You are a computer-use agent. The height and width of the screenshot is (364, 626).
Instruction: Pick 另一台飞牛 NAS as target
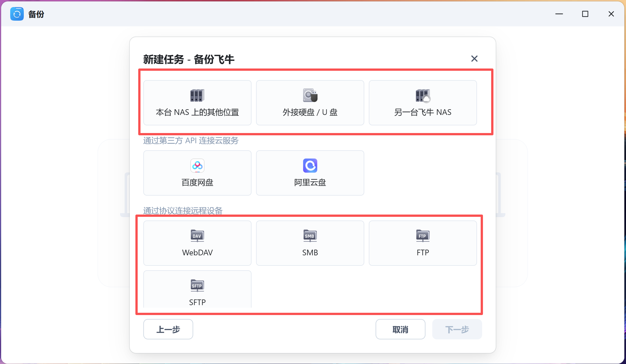click(423, 112)
